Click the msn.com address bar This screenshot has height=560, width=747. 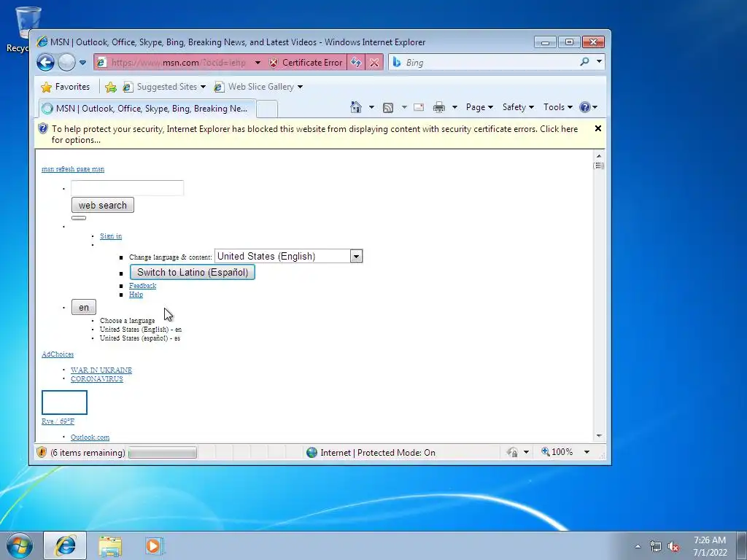pos(179,63)
